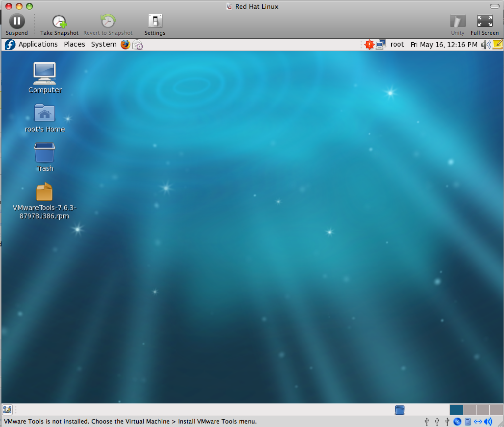The width and height of the screenshot is (504, 427).
Task: Click the second USB device status icon
Action: (x=437, y=422)
